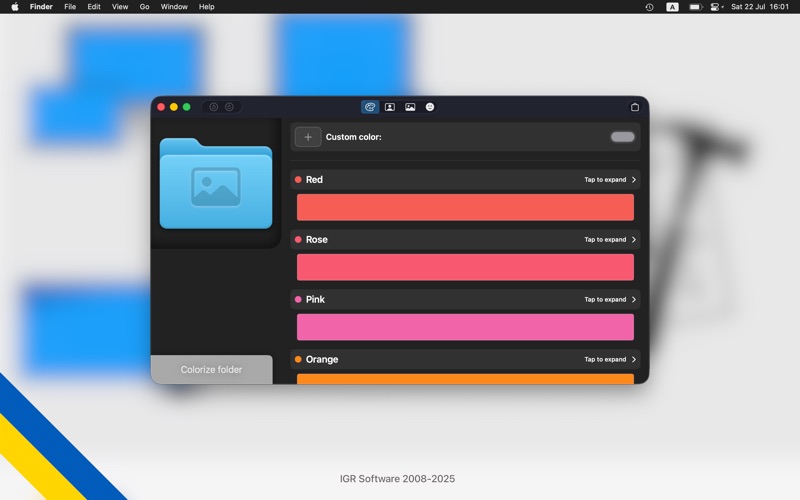The height and width of the screenshot is (500, 800).
Task: Open the Window menu
Action: [174, 7]
